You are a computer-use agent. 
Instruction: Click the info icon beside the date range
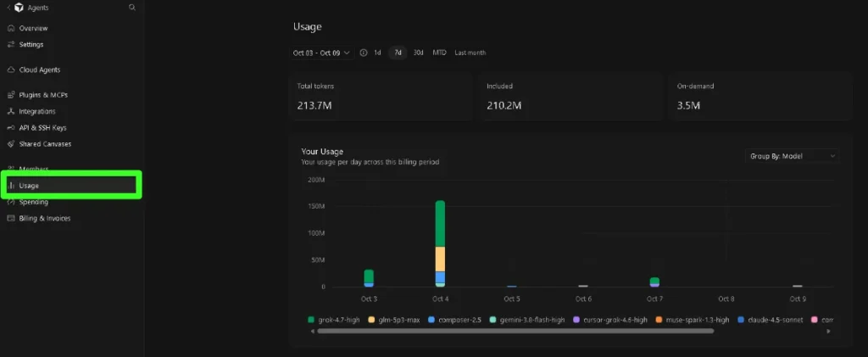[364, 53]
